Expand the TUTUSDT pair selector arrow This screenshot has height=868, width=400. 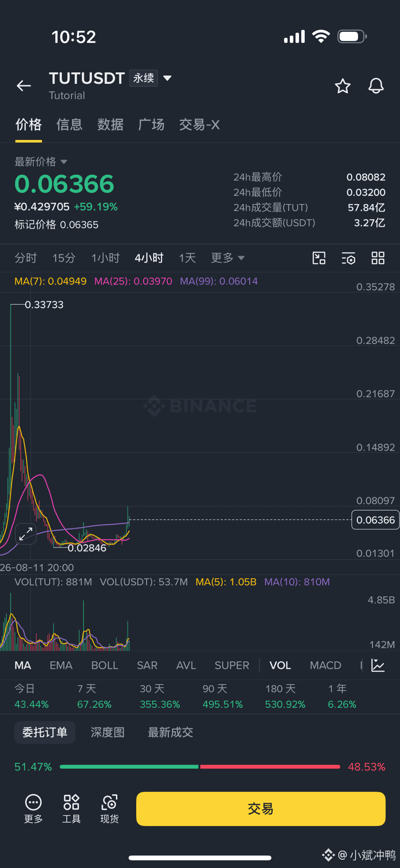point(168,78)
